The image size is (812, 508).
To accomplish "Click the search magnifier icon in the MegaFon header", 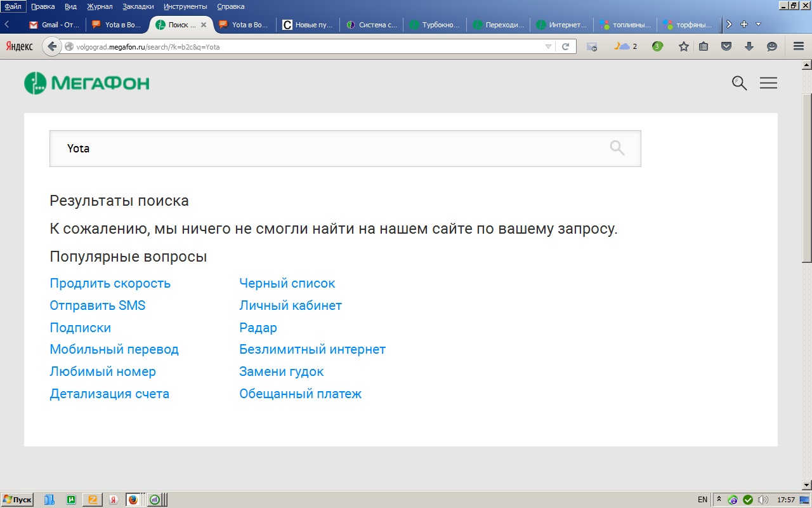I will (x=739, y=83).
